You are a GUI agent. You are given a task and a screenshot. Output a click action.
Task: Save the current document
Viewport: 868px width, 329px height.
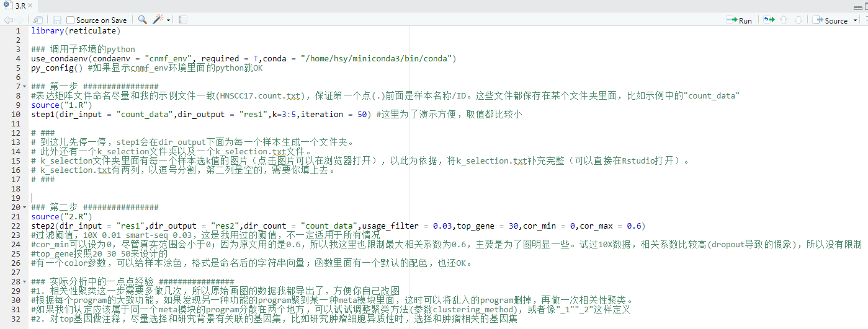[x=57, y=20]
